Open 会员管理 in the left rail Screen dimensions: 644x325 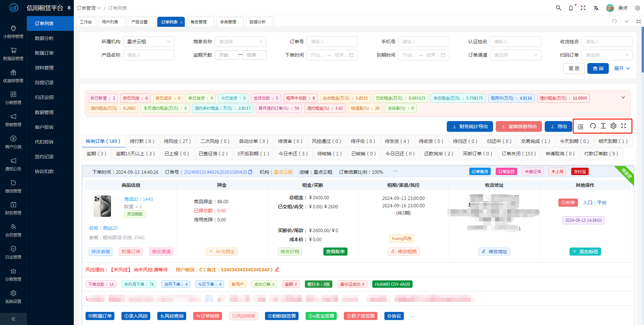point(13,231)
